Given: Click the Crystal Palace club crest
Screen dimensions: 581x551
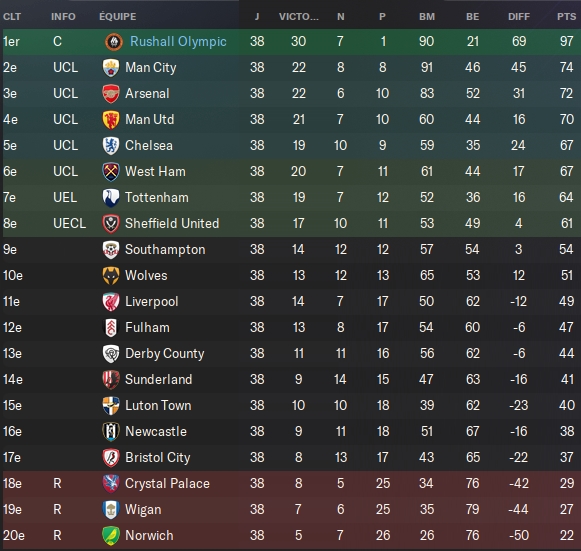Looking at the screenshot, I should (111, 484).
